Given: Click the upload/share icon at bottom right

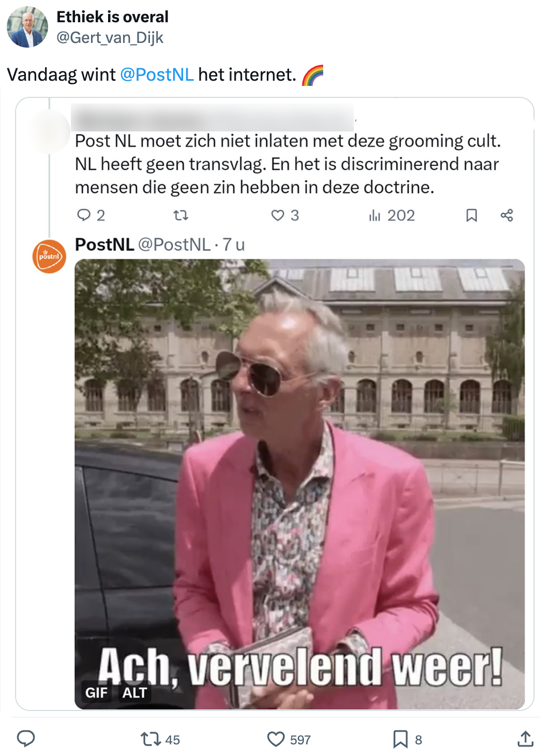Looking at the screenshot, I should tap(525, 739).
